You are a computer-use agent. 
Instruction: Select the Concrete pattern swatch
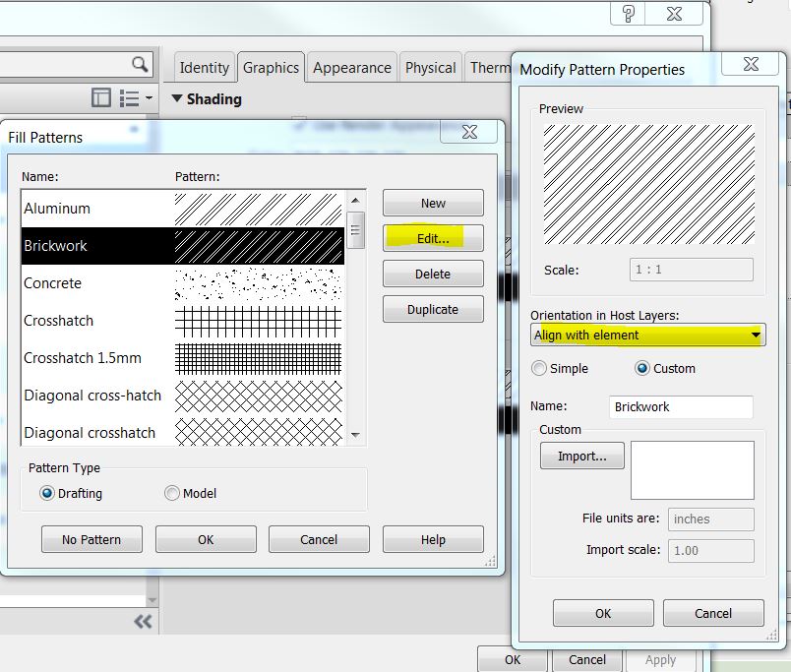[x=259, y=283]
